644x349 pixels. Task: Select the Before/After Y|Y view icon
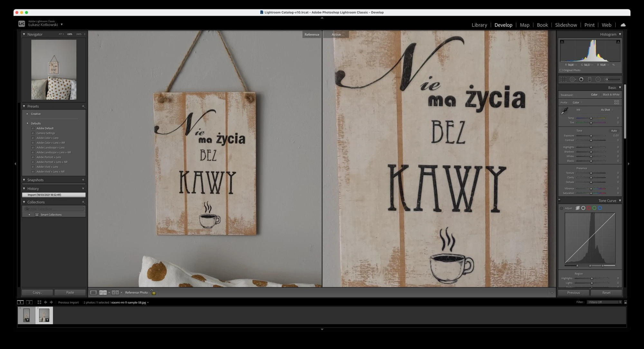[x=115, y=292]
